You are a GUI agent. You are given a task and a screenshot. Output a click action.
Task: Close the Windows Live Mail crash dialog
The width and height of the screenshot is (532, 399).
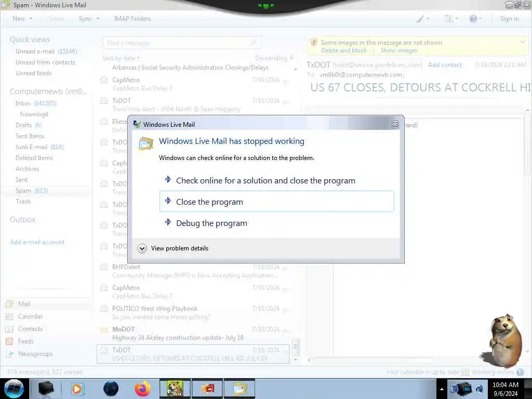pyautogui.click(x=395, y=125)
